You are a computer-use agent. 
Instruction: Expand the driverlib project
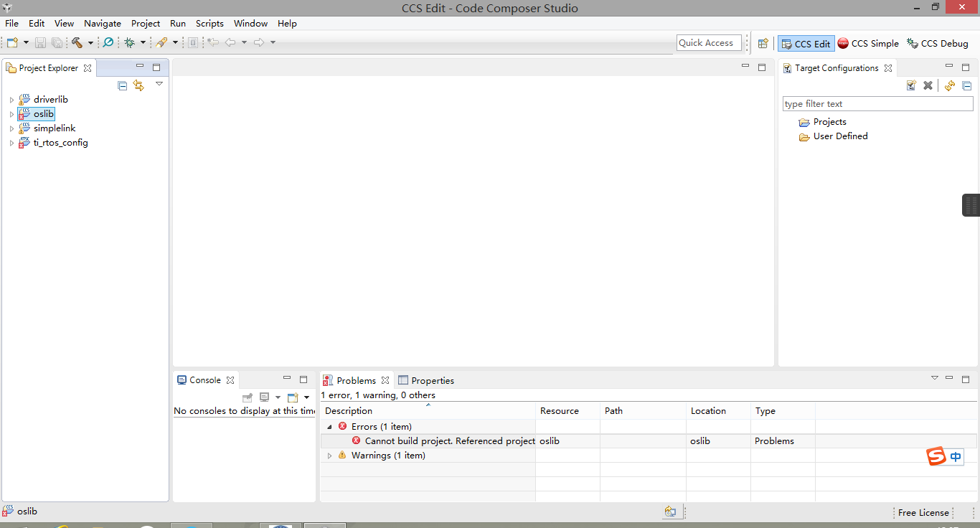pyautogui.click(x=11, y=100)
